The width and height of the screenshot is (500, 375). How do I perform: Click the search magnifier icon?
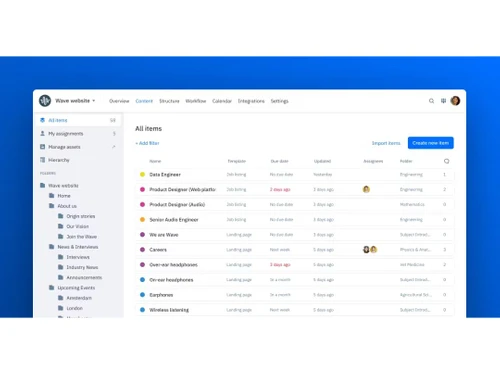431,101
